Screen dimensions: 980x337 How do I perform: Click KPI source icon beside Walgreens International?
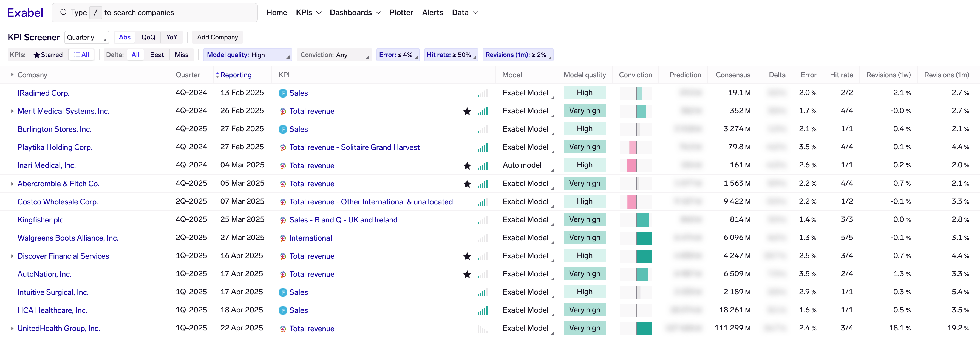coord(283,238)
